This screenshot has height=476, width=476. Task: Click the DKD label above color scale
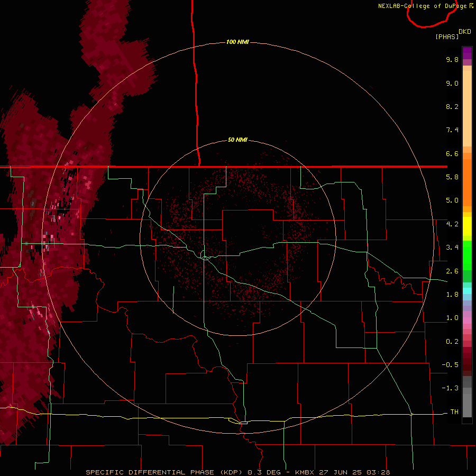tap(465, 32)
